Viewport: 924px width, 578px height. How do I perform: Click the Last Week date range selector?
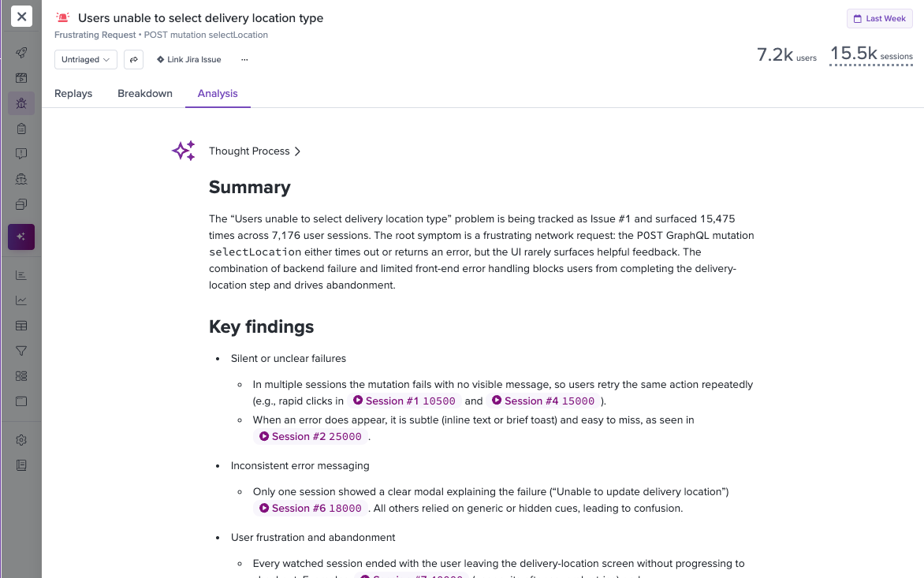(879, 17)
